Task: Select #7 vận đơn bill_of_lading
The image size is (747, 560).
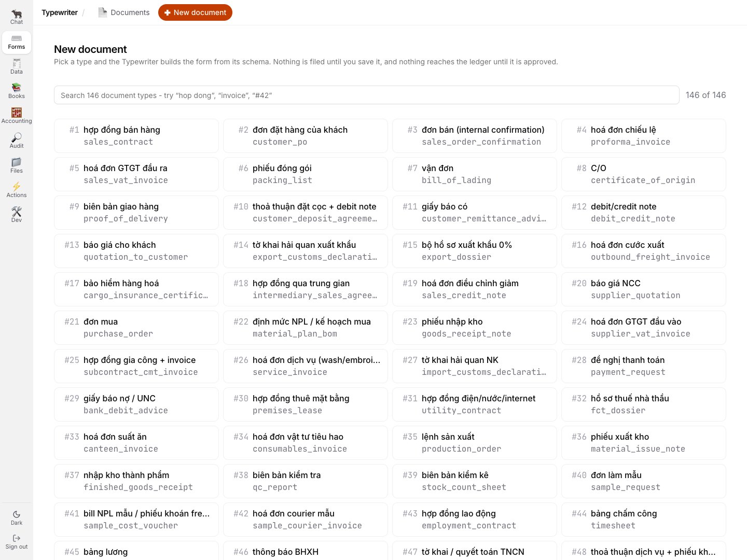Action: tap(475, 174)
